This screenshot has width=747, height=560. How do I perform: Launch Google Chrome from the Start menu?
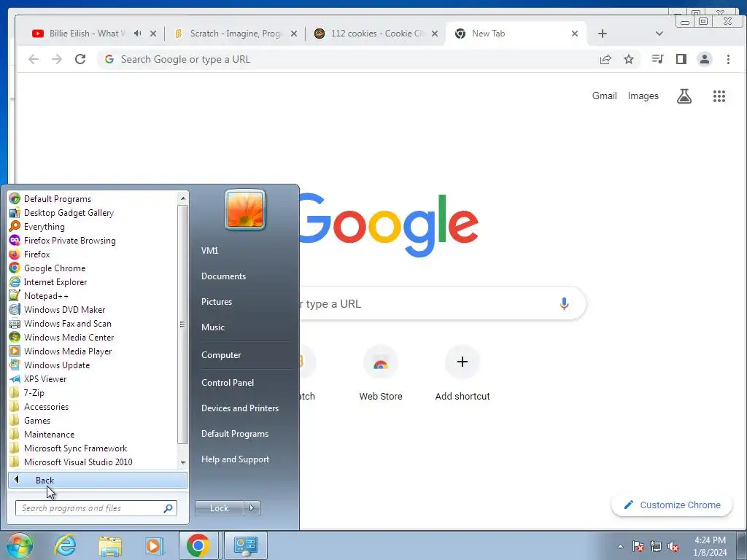point(93,268)
